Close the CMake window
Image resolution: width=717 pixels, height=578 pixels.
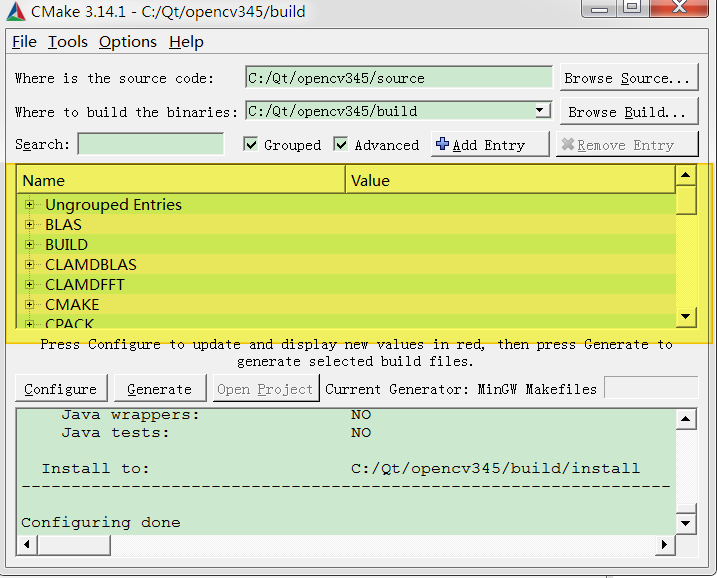click(x=679, y=8)
